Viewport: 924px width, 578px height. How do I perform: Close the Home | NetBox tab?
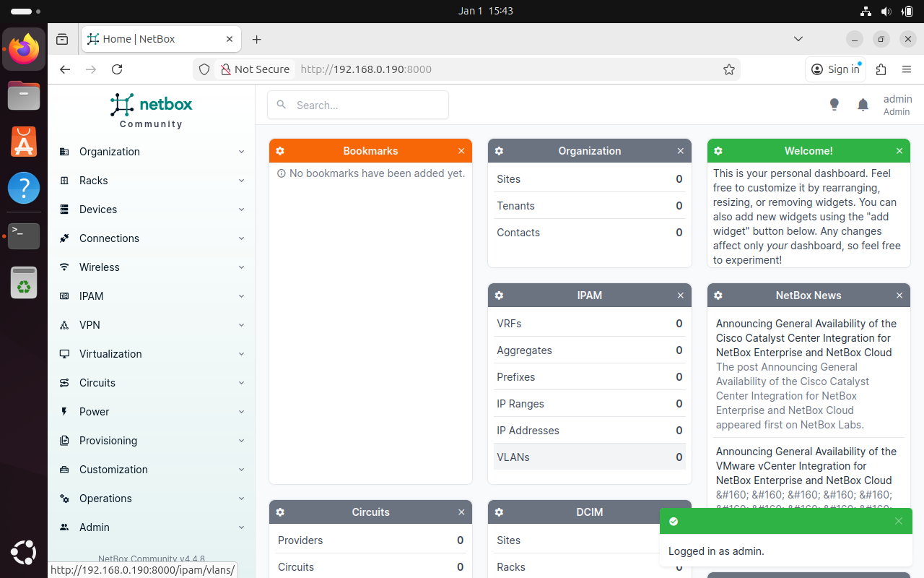pyautogui.click(x=230, y=39)
